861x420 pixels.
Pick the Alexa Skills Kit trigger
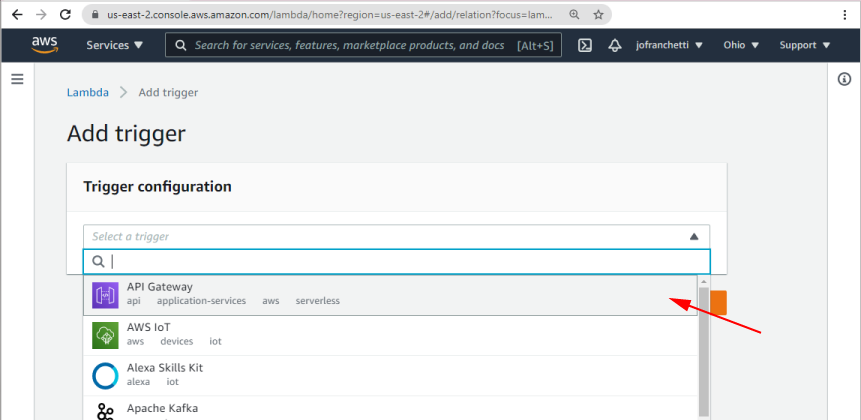(x=390, y=376)
